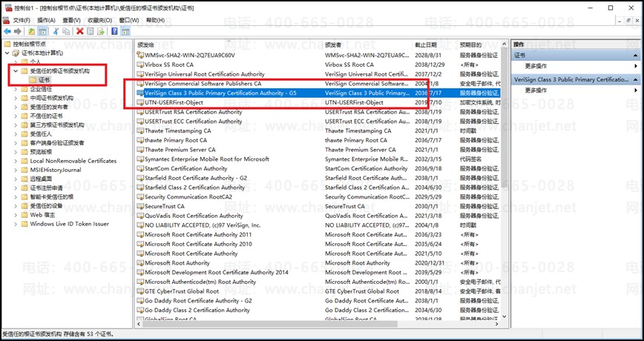Open the 收藏夹(O) menu
Image resolution: width=644 pixels, height=341 pixels.
coord(100,20)
